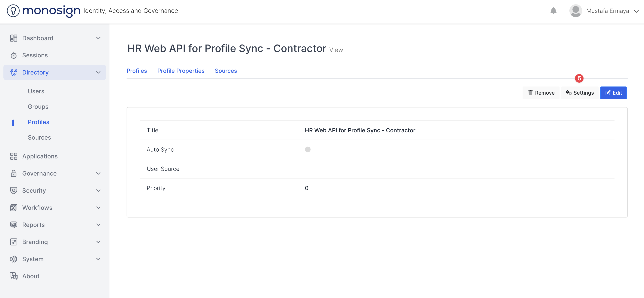Click the About chat icon

click(13, 276)
